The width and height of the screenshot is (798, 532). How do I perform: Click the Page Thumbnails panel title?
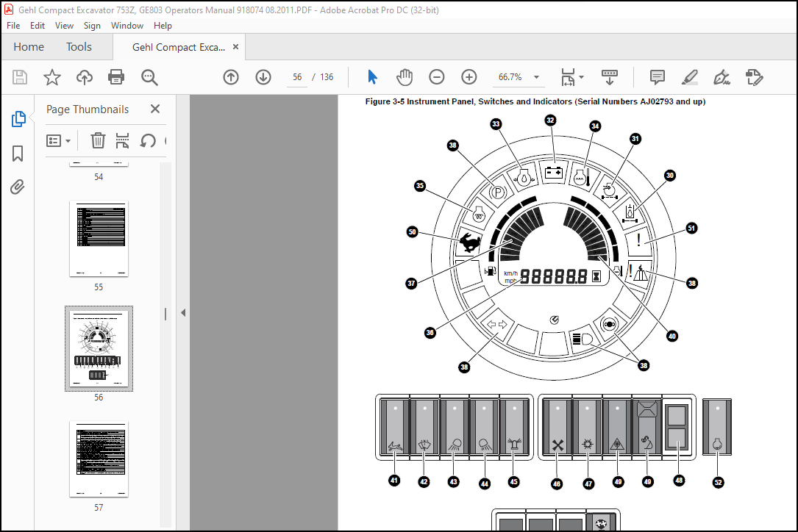pyautogui.click(x=88, y=109)
